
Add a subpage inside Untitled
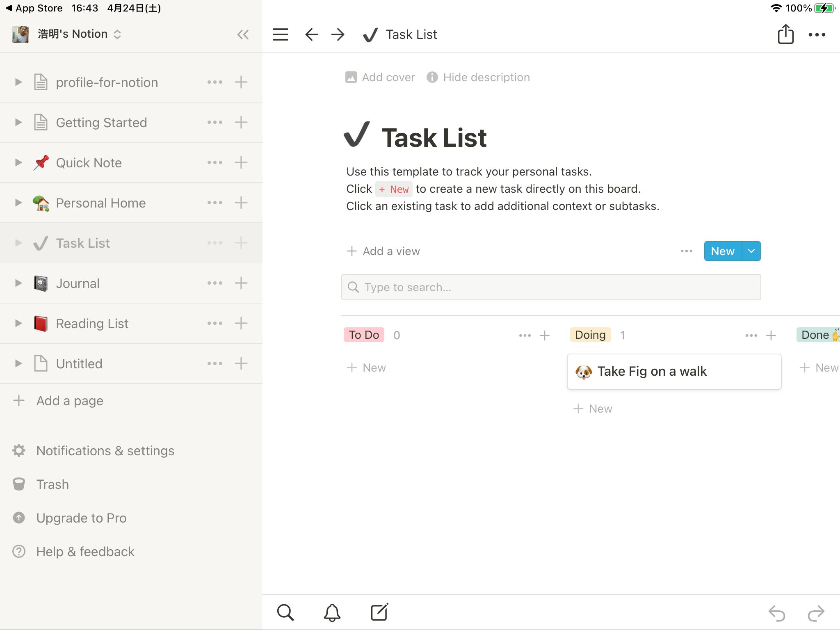[x=241, y=363]
